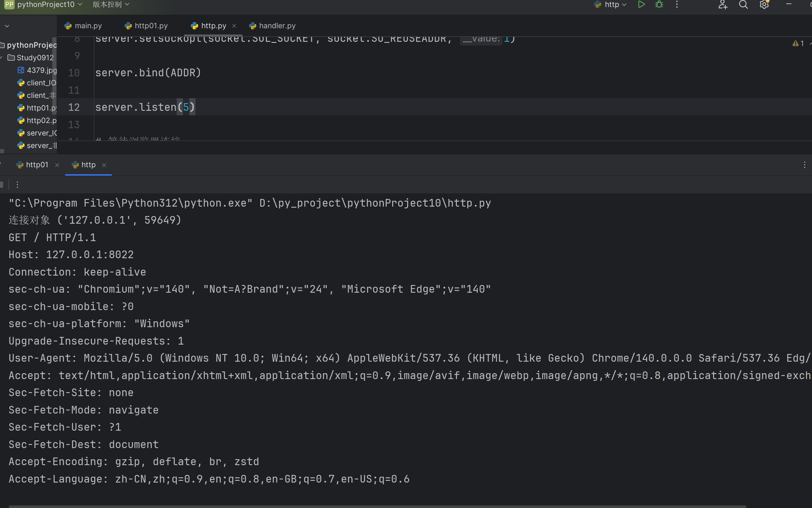This screenshot has width=812, height=508.
Task: Place cursor on server.listen(5) line
Action: click(145, 107)
